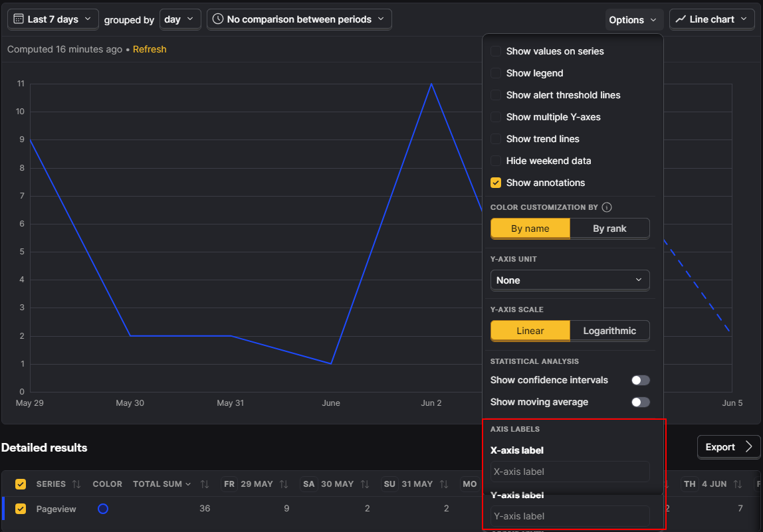Screen dimensions: 763x532
Task: Open the TOTAL SUM column dropdown chevron
Action: click(188, 484)
